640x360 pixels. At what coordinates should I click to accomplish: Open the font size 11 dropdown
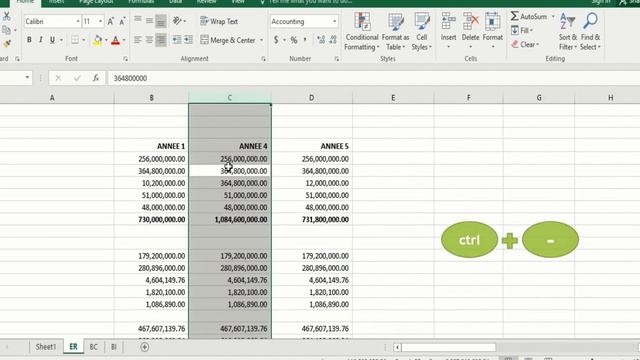(100, 21)
